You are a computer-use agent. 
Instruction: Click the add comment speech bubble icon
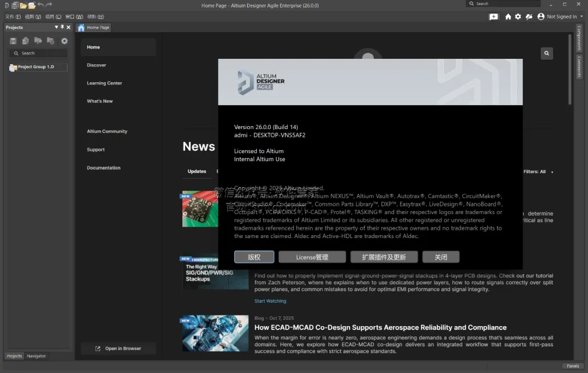click(x=494, y=16)
